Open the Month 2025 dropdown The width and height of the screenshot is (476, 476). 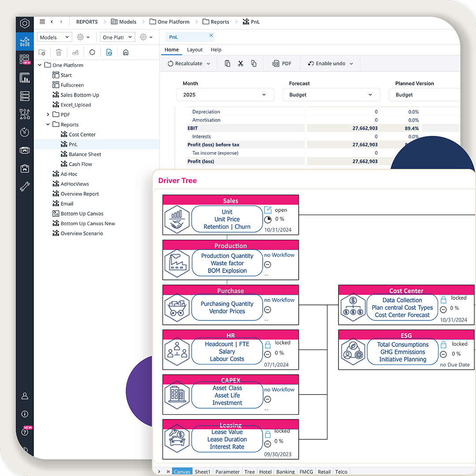click(225, 95)
